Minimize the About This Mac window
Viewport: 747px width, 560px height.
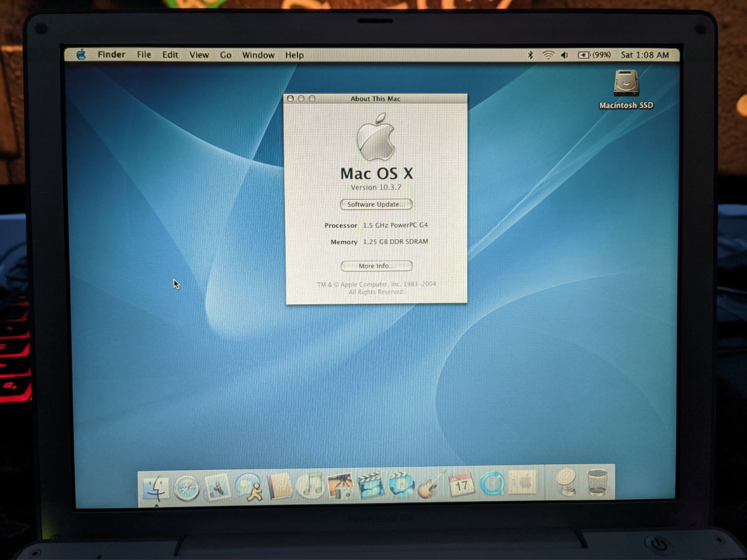301,98
